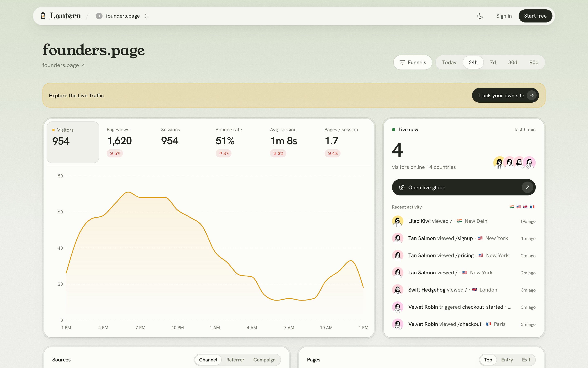
Task: Click the Live now green status dot
Action: pyautogui.click(x=394, y=129)
